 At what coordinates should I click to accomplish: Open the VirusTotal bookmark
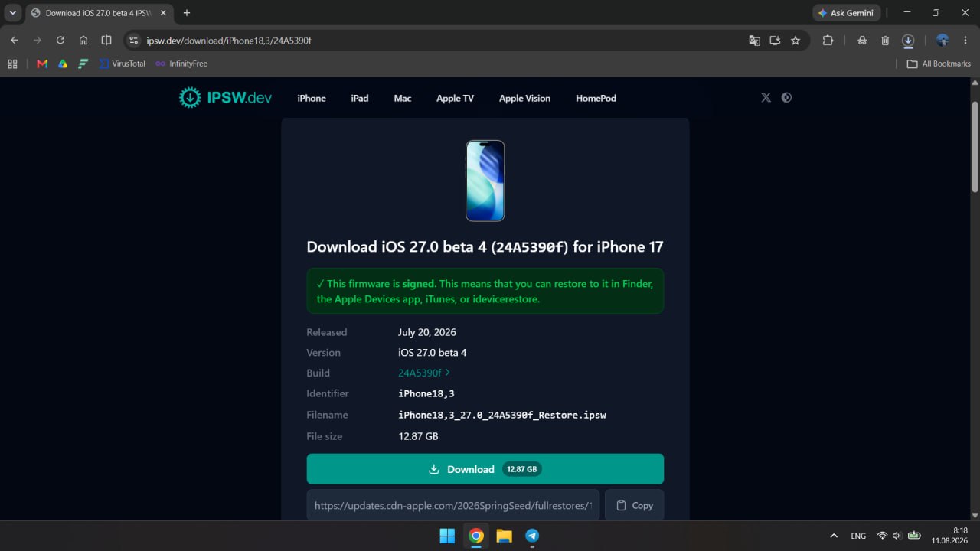(122, 64)
